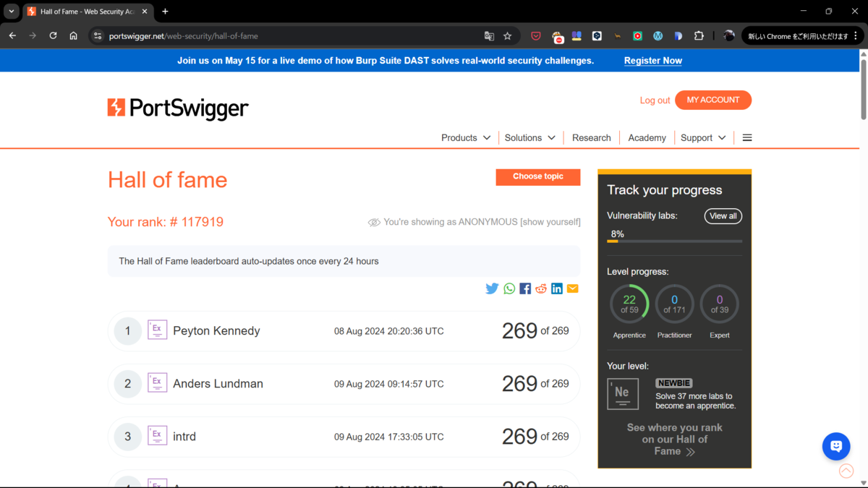Close the Hall of Fame browser tab

[145, 12]
